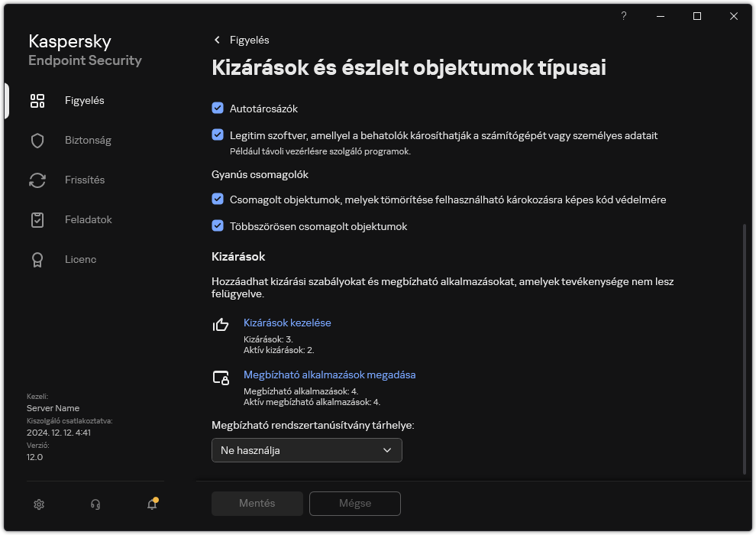Open Frissítés via the refresh icon
This screenshot has height=535, width=756.
click(37, 180)
